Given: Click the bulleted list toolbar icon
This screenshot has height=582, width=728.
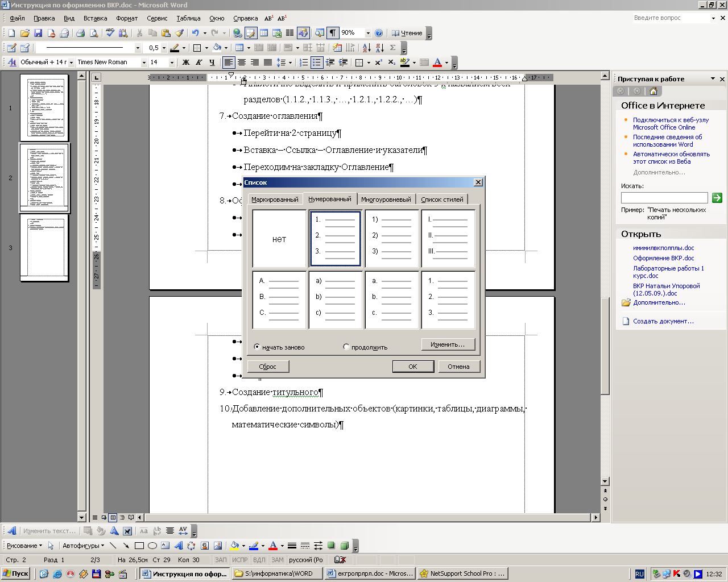Looking at the screenshot, I should tap(317, 63).
